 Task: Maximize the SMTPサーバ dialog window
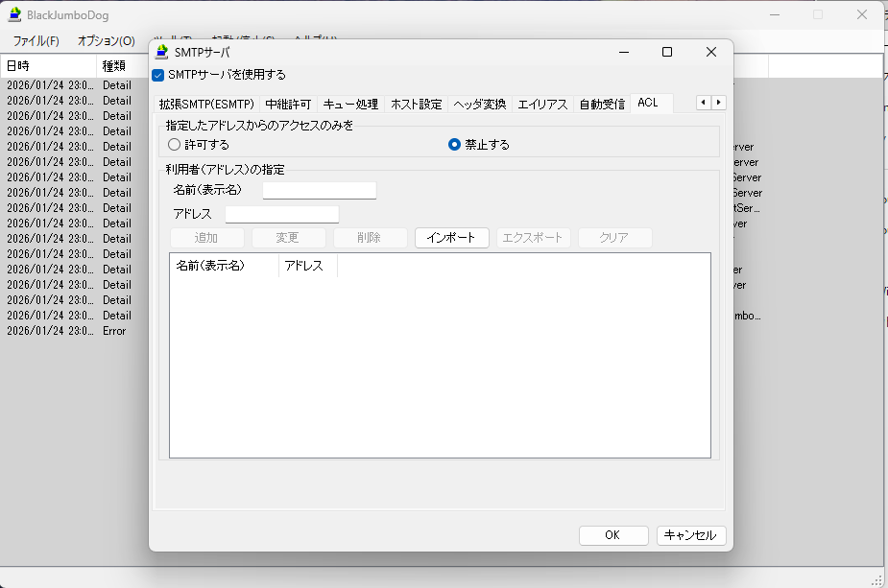667,53
